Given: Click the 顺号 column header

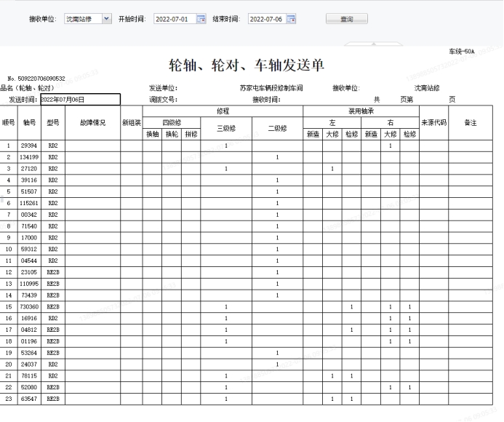Looking at the screenshot, I should [9, 122].
